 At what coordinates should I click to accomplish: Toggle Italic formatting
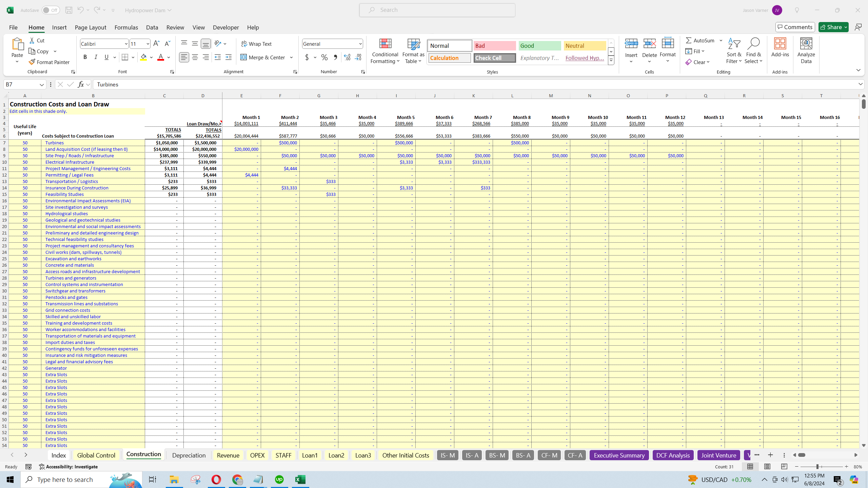point(96,57)
